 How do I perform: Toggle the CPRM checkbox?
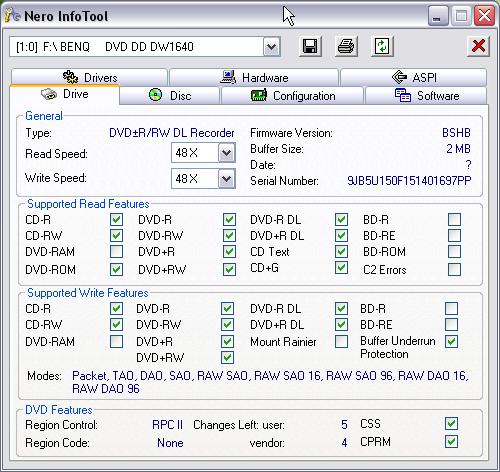[452, 442]
